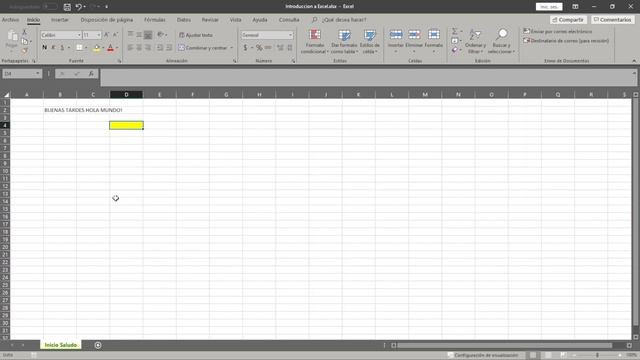
Task: Click the Decrease Indent icon
Action: [x=160, y=48]
